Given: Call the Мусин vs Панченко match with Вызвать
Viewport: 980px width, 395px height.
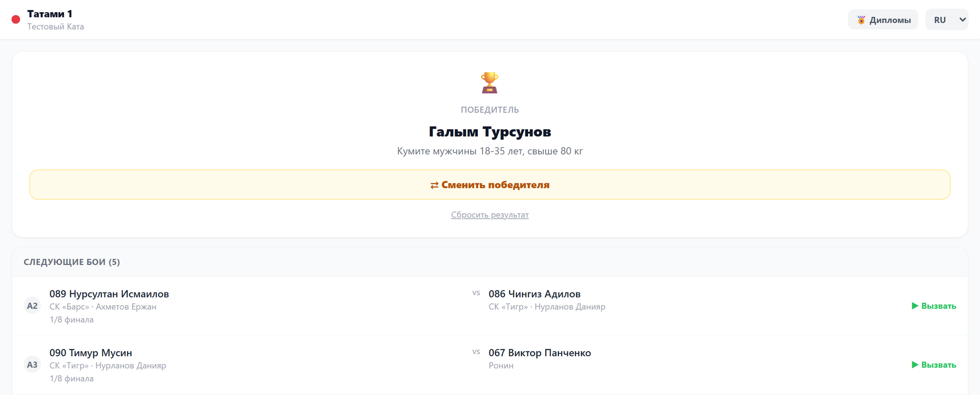Looking at the screenshot, I should [x=934, y=365].
